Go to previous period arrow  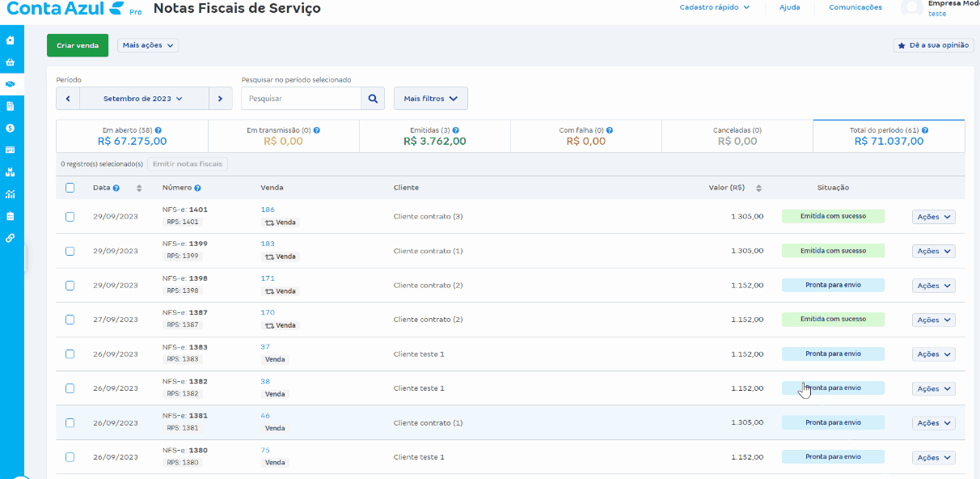(68, 99)
